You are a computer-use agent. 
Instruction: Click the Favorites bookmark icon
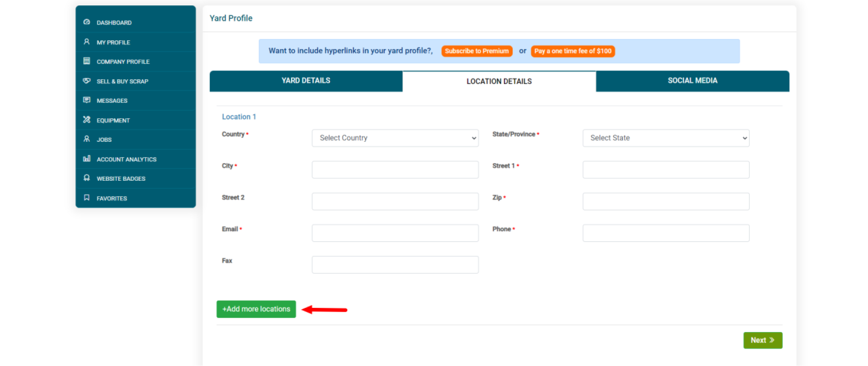(87, 197)
